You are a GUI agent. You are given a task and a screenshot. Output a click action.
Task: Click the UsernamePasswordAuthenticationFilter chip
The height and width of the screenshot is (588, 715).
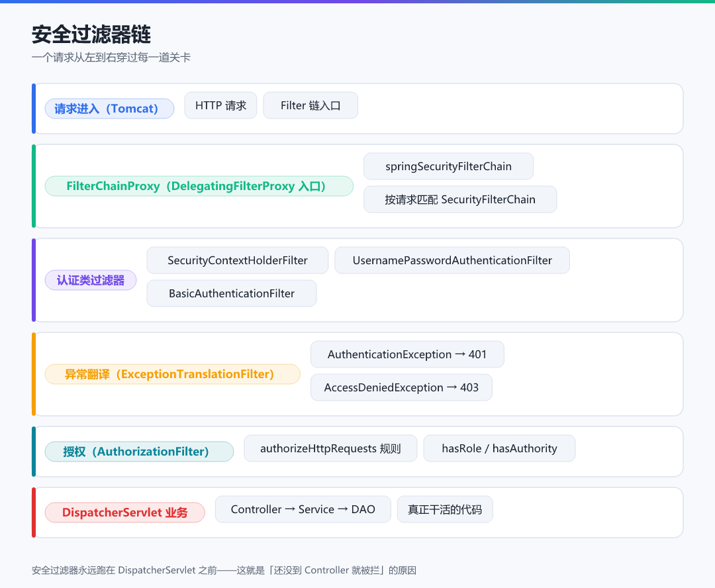point(452,260)
